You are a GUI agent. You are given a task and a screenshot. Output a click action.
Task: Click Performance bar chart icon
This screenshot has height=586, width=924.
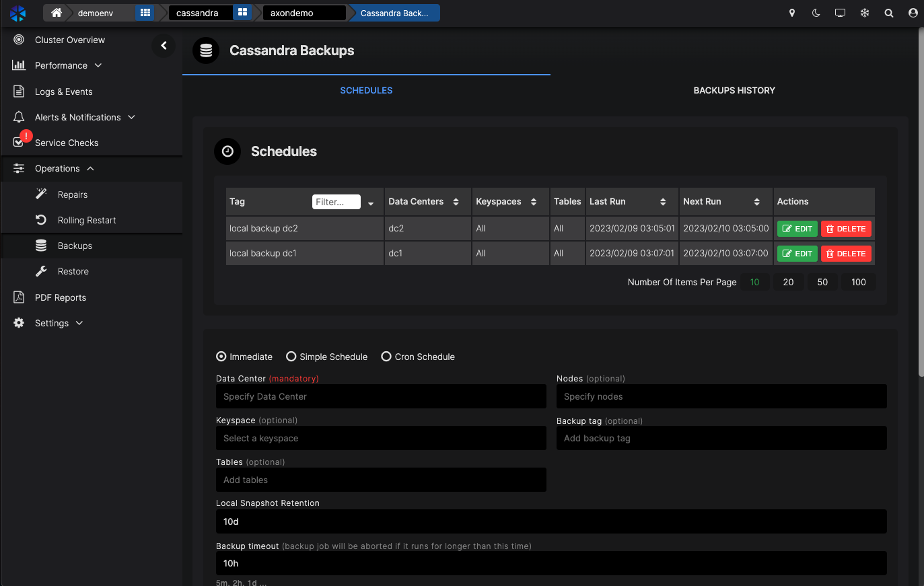pyautogui.click(x=19, y=65)
